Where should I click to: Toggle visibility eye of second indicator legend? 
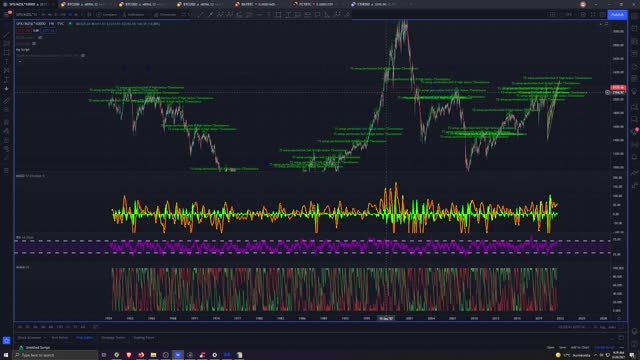pos(34,44)
